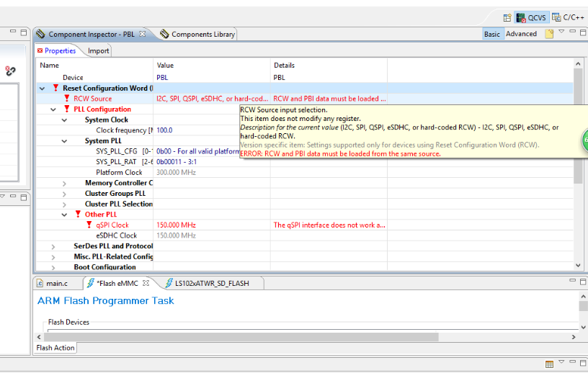Click the Name column header
Image resolution: width=588 pixels, height=373 pixels.
[x=50, y=66]
